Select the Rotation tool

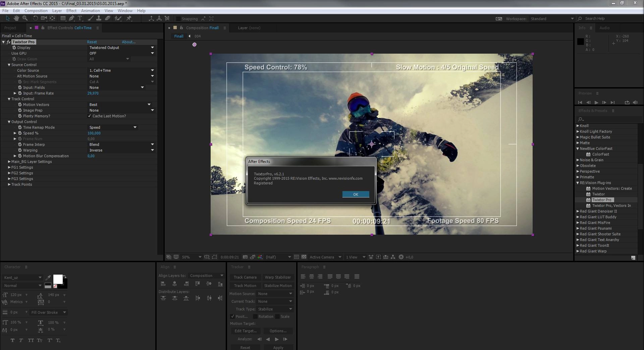(36, 18)
